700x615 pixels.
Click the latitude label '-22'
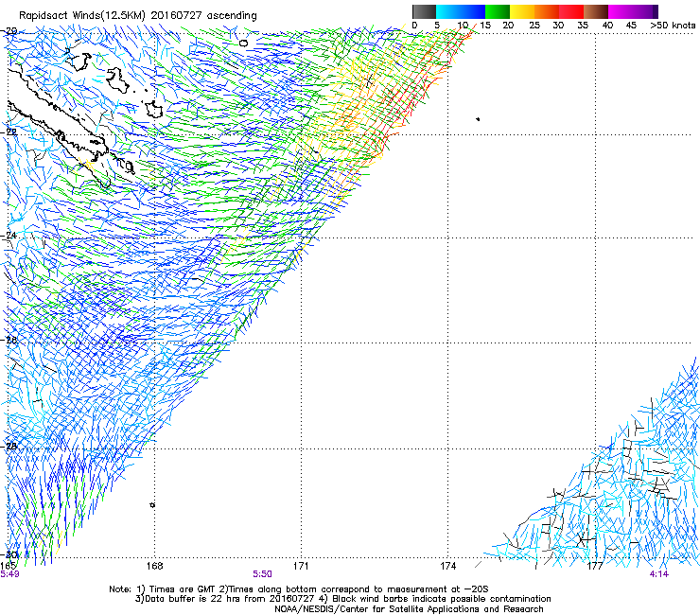9,132
